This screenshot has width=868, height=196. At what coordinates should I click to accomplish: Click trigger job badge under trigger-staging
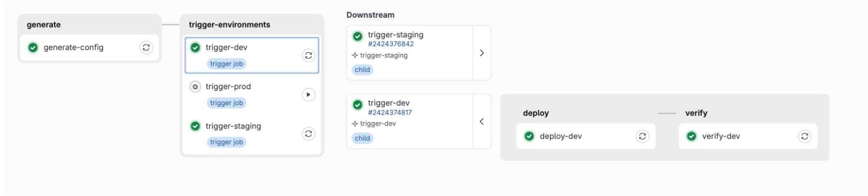click(x=227, y=142)
